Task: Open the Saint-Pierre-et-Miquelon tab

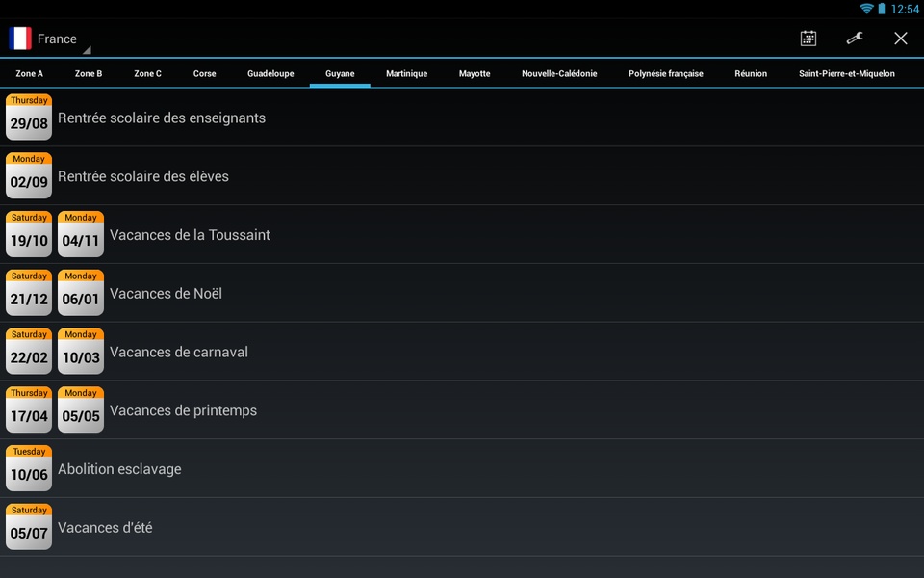Action: point(847,74)
